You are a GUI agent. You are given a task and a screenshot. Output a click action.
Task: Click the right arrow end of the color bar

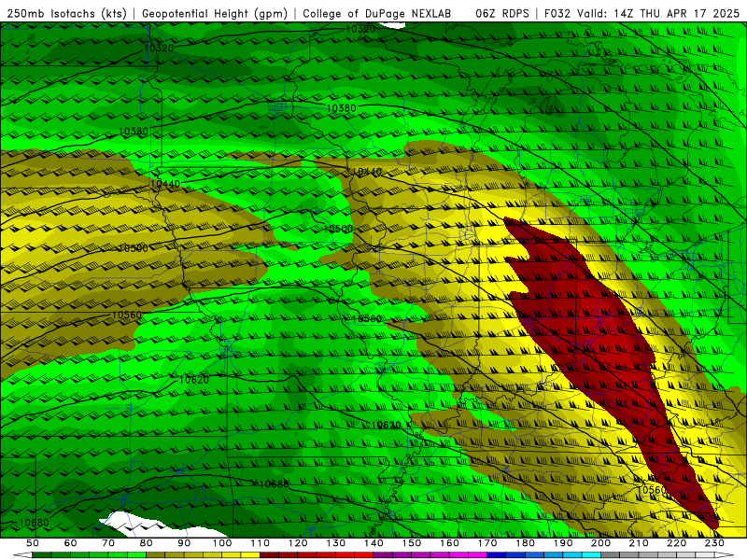click(x=725, y=555)
